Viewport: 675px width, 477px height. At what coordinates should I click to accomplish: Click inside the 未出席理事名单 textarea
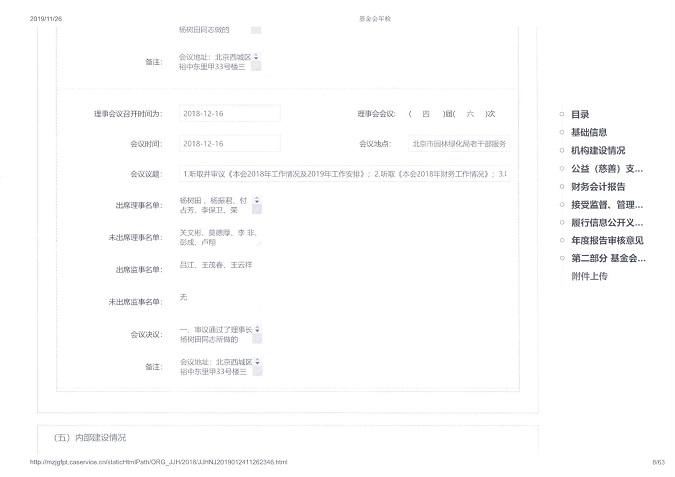pyautogui.click(x=220, y=237)
